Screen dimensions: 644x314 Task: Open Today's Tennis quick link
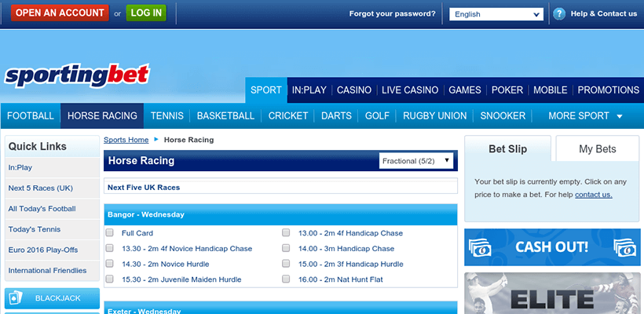click(52, 229)
